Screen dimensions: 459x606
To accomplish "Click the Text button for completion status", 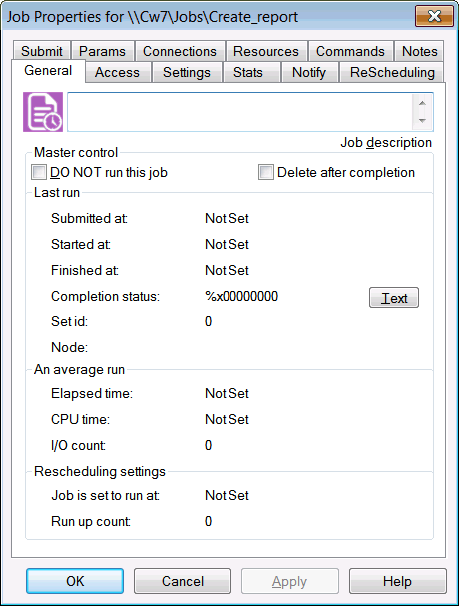I will (394, 298).
